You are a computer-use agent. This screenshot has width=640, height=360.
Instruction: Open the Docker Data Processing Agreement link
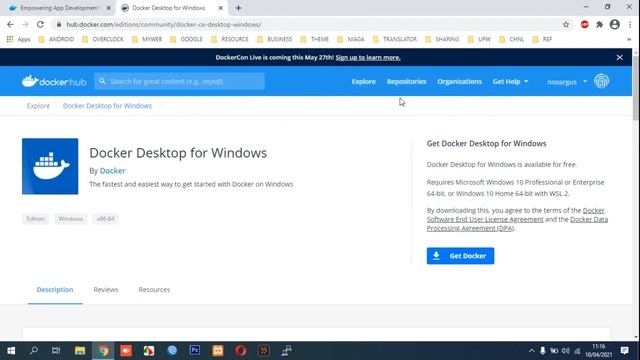(517, 224)
